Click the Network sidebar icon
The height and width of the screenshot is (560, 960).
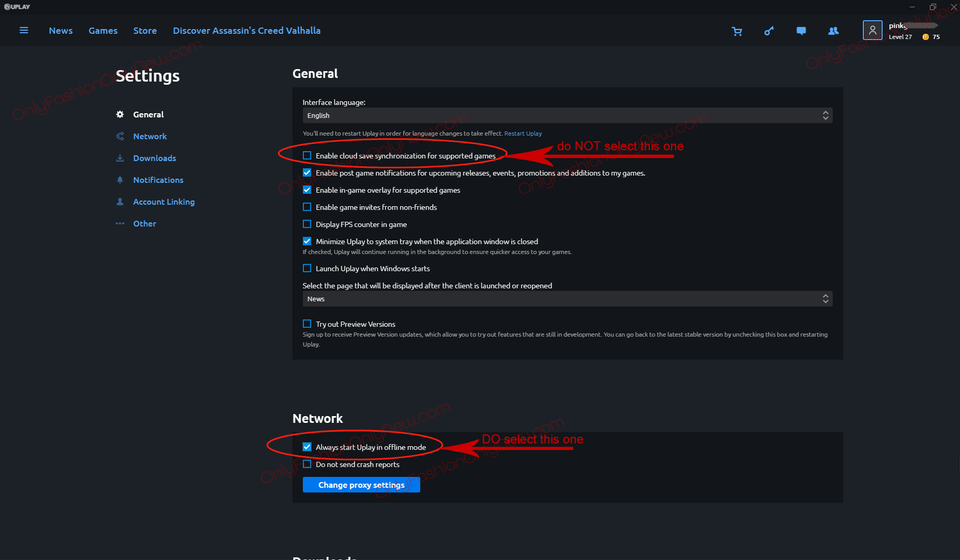point(120,136)
